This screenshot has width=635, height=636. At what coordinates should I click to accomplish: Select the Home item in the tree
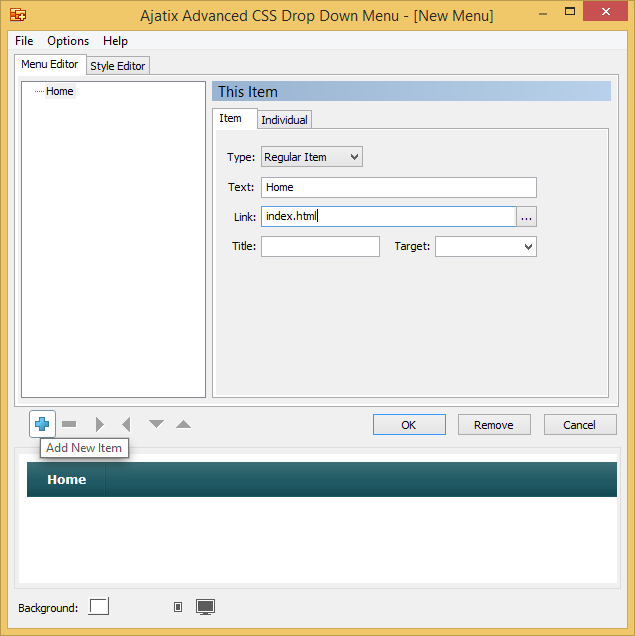(60, 91)
